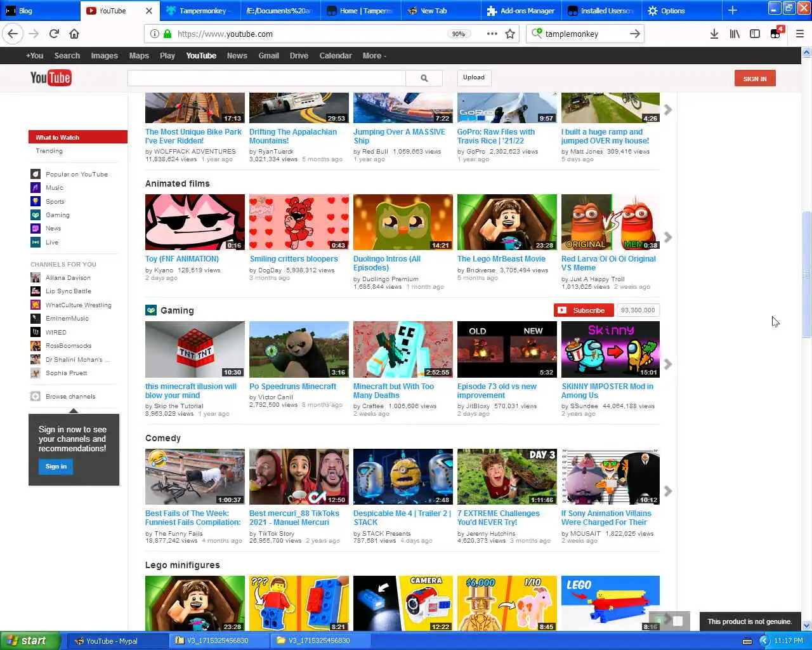Open Po Speedruns Minecraft thumbnail
812x650 pixels.
point(299,349)
